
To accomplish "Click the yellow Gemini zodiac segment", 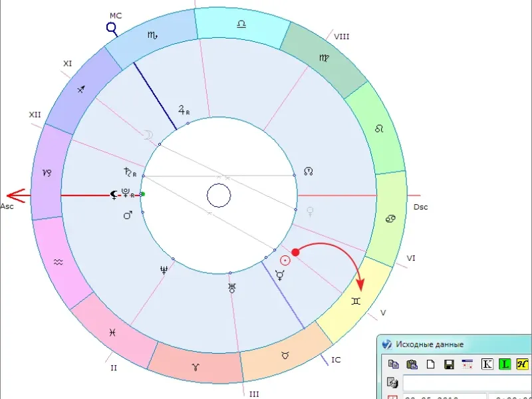I will tap(356, 301).
